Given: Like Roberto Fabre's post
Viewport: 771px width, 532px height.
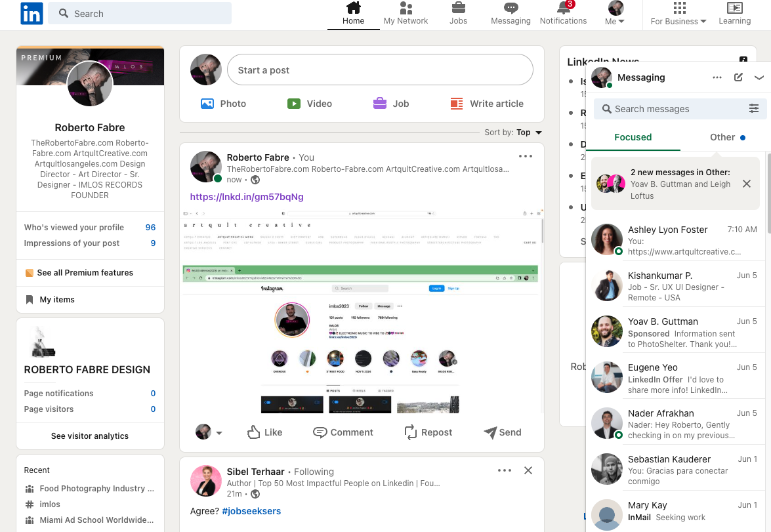Looking at the screenshot, I should [x=264, y=432].
